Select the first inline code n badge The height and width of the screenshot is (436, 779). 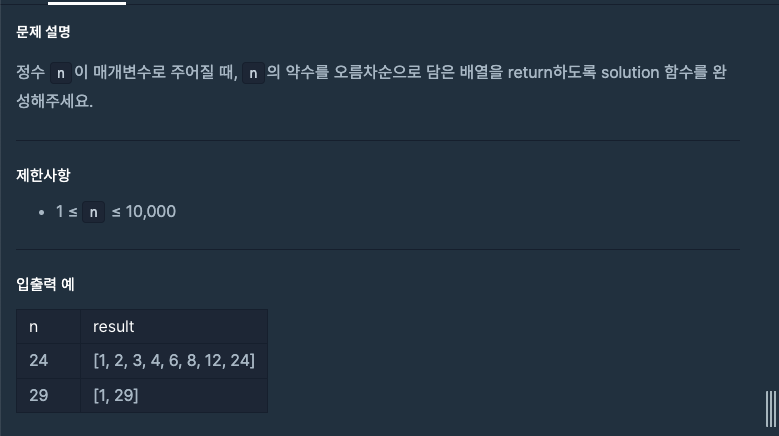click(x=61, y=73)
